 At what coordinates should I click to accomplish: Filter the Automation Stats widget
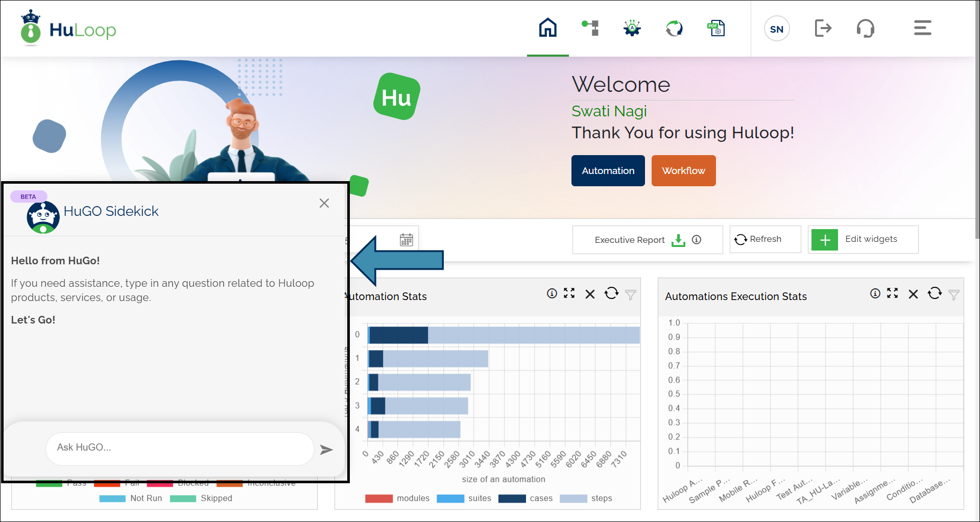tap(631, 295)
